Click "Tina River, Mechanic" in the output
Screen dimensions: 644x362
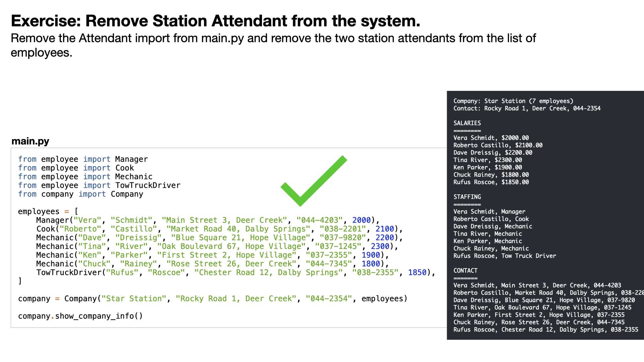[488, 234]
